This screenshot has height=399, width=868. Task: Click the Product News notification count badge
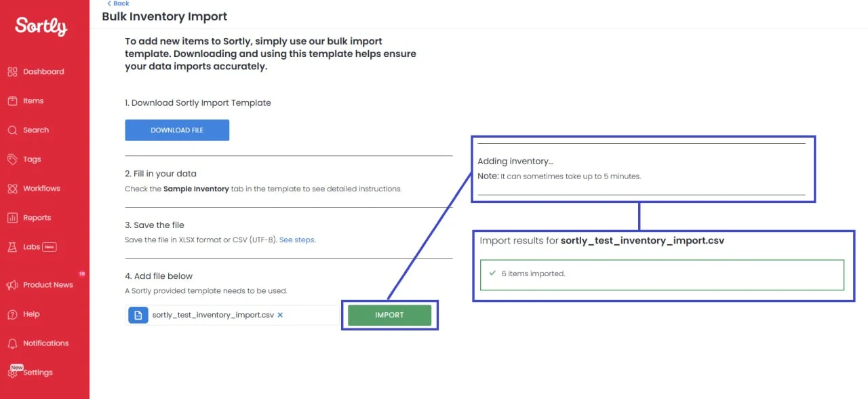81,274
